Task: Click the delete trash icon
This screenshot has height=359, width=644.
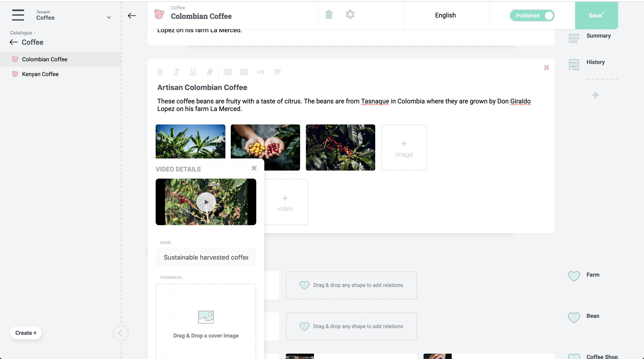Action: tap(329, 15)
